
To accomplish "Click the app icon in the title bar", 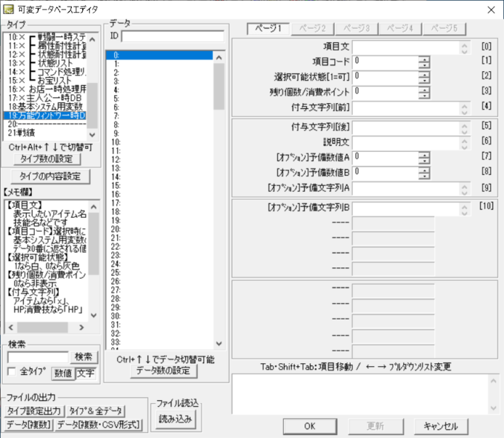I will pos(9,9).
